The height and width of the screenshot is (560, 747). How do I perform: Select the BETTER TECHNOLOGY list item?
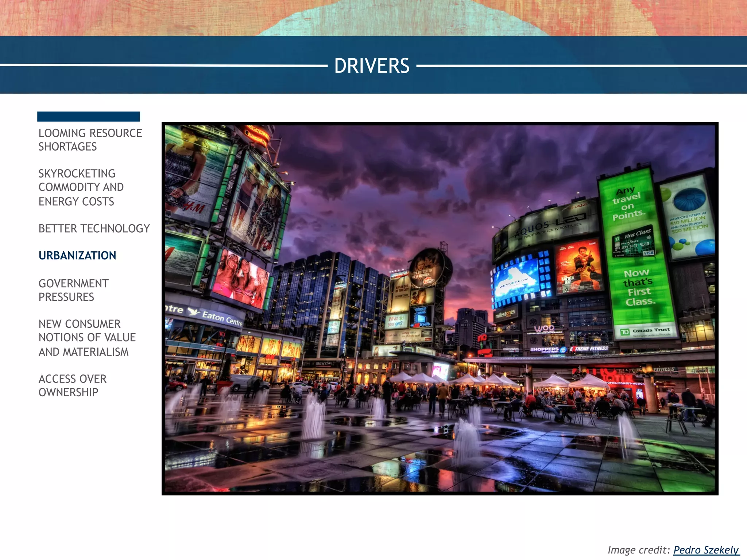[x=94, y=229]
